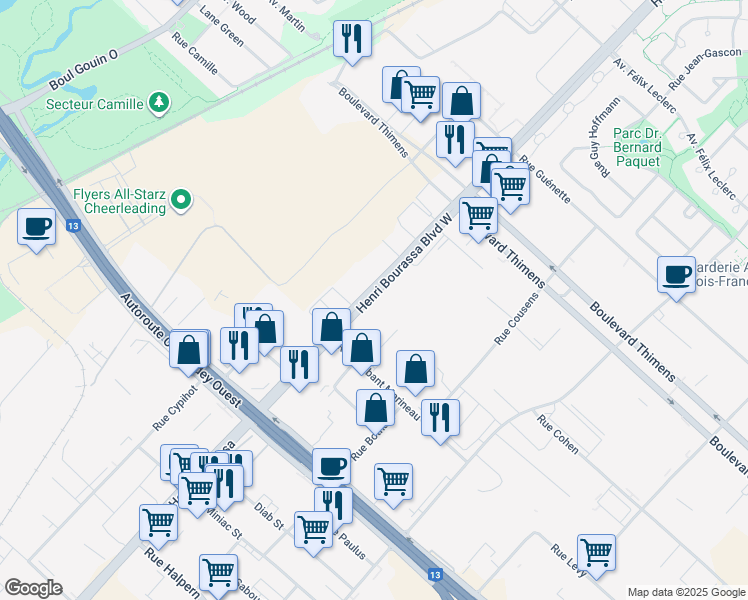Screen dimensions: 748x600
Task: Select the grocery cart marker at bottom edge
Action: [218, 572]
